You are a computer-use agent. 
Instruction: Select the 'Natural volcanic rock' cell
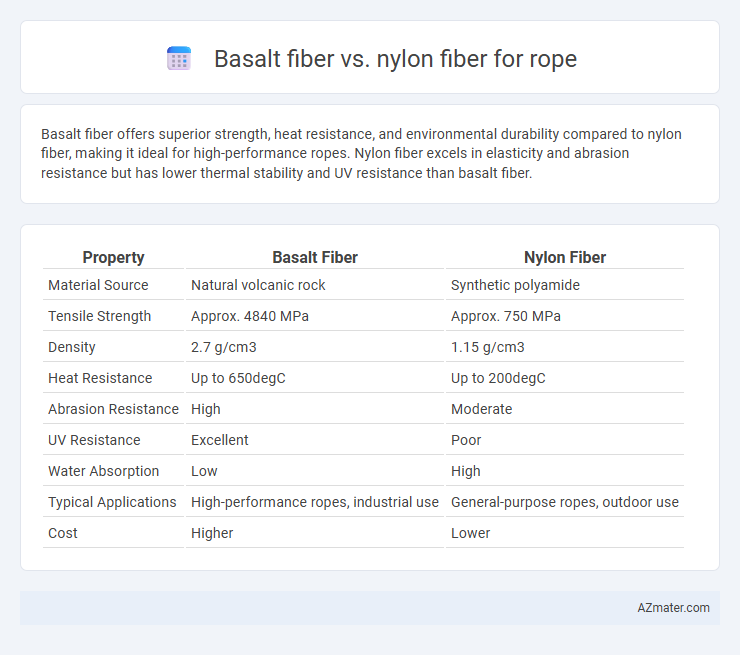pyautogui.click(x=258, y=285)
